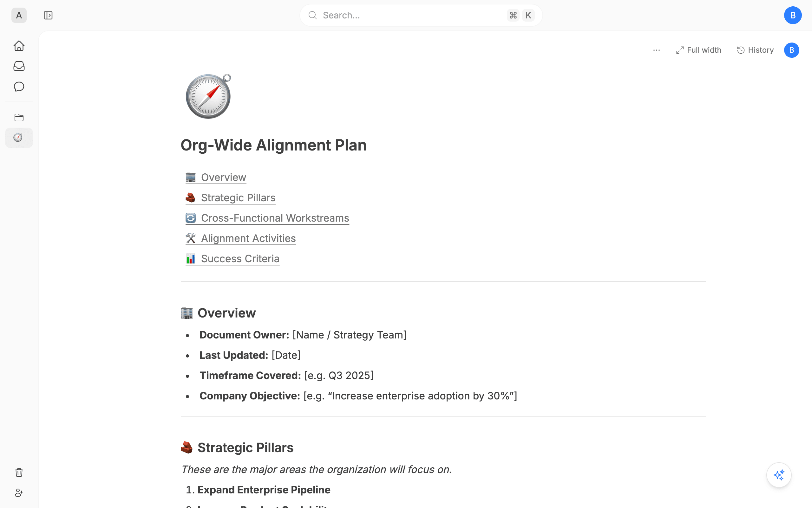Go to Home in sidebar
This screenshot has width=812, height=508.
pos(19,46)
